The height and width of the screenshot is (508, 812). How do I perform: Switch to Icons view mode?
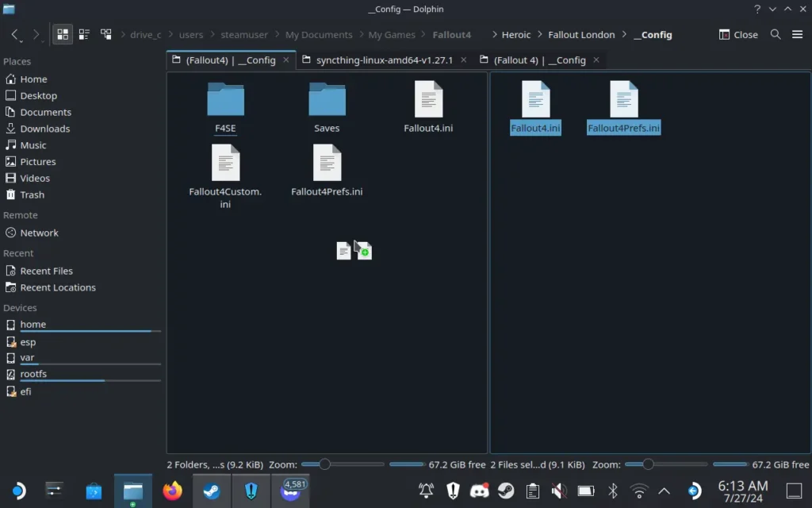(x=63, y=35)
